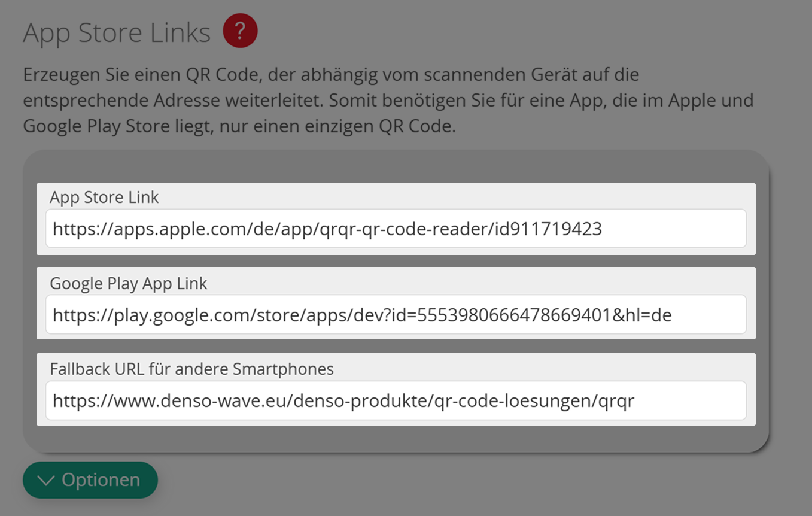Screen dimensions: 812x516
Task: Click the App Store Link field label
Action: 104,197
